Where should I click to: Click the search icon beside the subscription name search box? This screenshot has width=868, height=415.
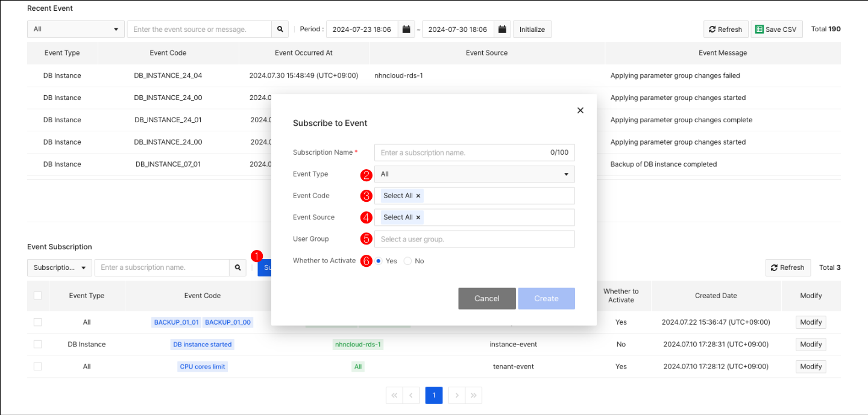point(238,267)
